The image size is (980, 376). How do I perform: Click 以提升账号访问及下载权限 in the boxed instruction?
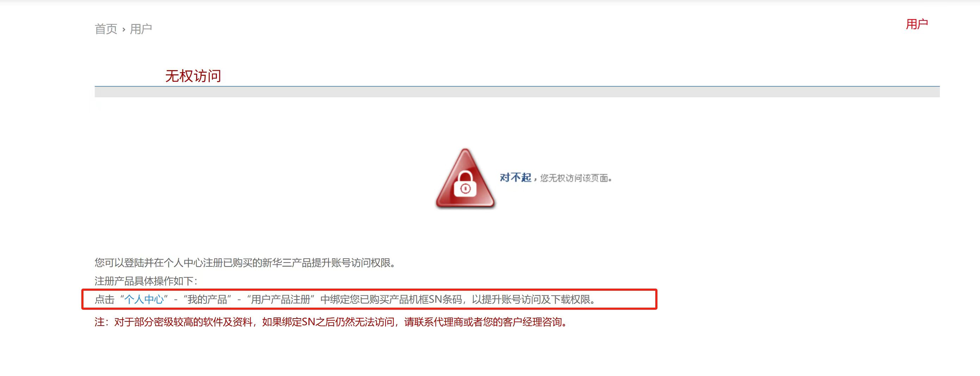(531, 300)
